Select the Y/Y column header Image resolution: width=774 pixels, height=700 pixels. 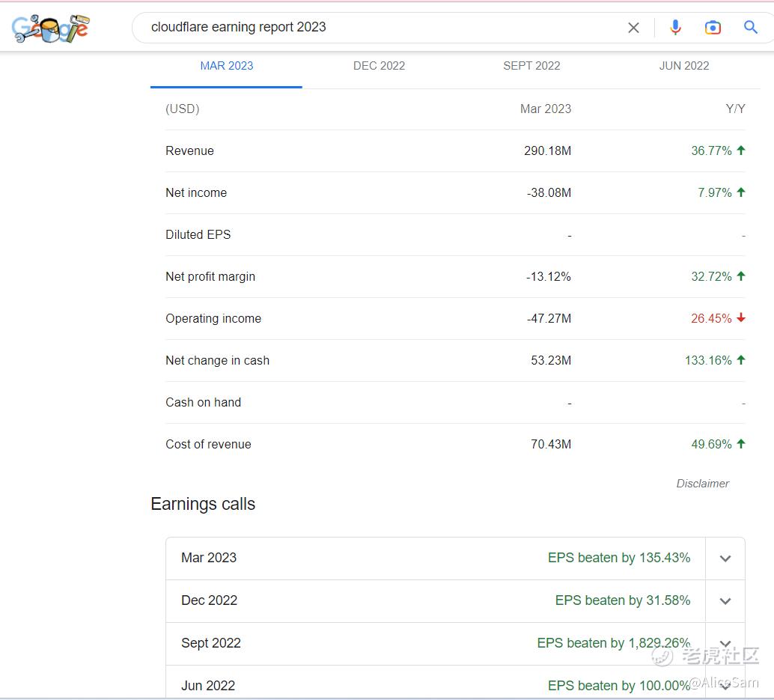[x=736, y=109]
